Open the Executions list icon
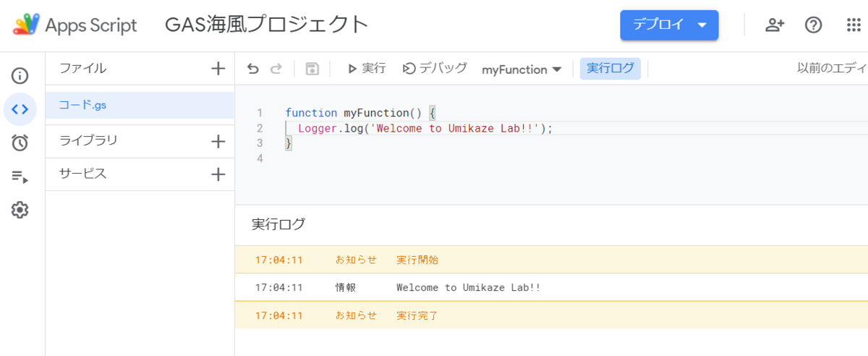 (x=20, y=177)
